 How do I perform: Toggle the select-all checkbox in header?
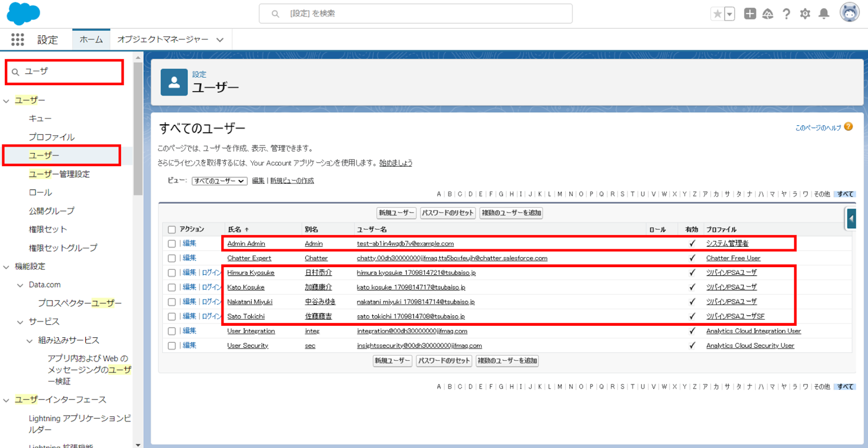(x=172, y=230)
